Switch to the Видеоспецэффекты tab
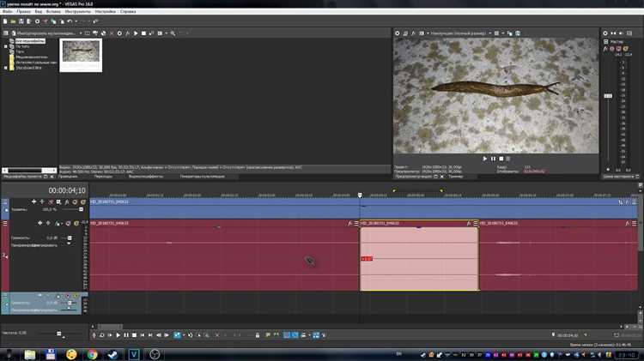The width and height of the screenshot is (644, 361). pyautogui.click(x=146, y=177)
